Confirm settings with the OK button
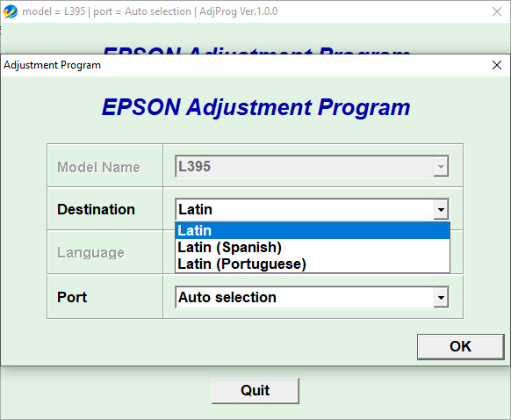Image resolution: width=511 pixels, height=420 pixels. pyautogui.click(x=461, y=346)
